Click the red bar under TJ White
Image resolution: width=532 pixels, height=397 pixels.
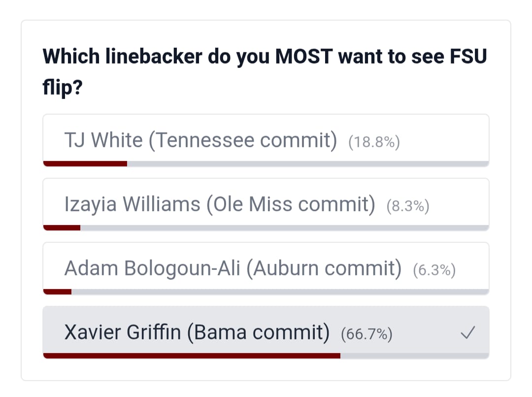(85, 164)
